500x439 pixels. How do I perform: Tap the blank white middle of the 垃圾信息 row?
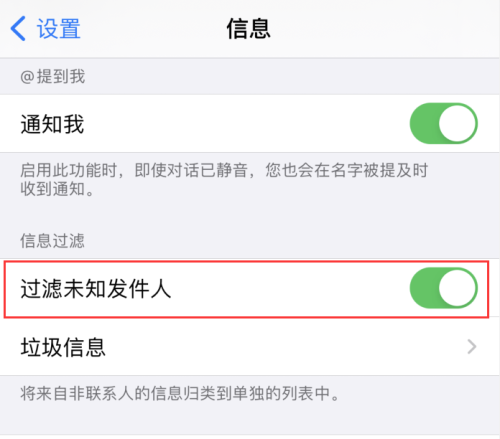click(x=283, y=347)
